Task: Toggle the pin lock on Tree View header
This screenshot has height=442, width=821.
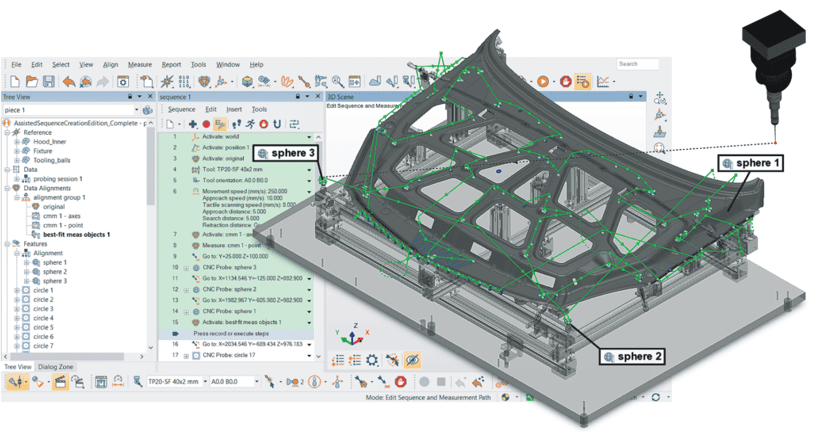Action: click(130, 97)
